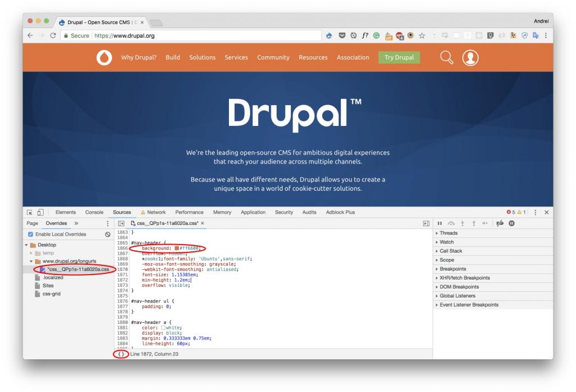
Task: Open the Adblock Plus tab
Action: point(340,213)
